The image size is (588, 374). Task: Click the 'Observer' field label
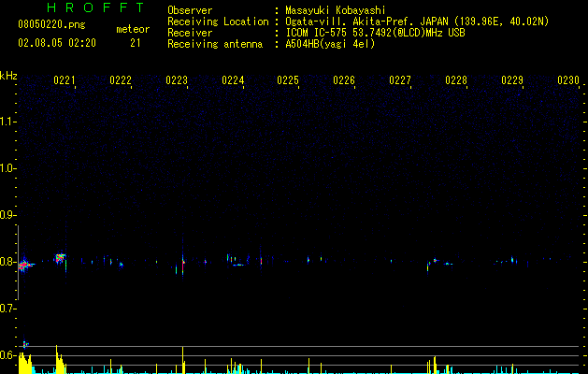click(190, 10)
